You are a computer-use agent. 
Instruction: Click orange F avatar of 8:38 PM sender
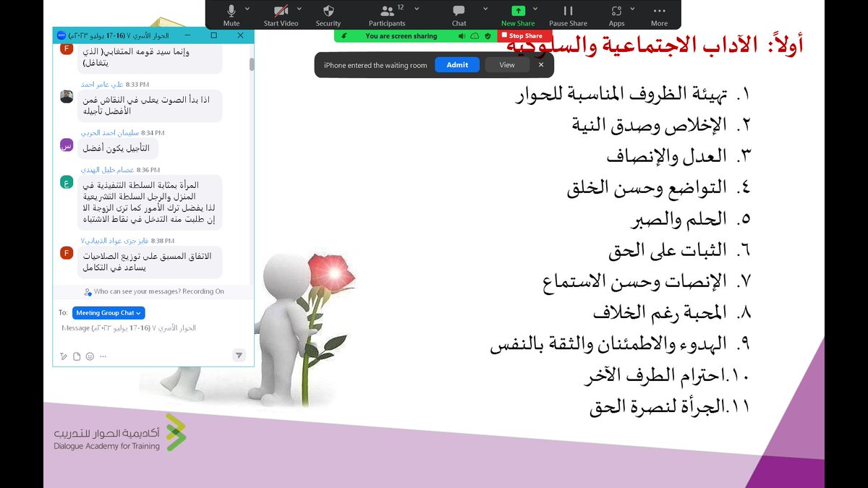[x=67, y=252]
